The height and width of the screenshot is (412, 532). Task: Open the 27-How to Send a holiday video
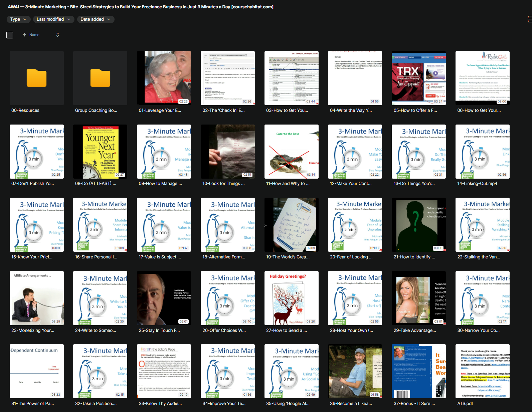pyautogui.click(x=291, y=298)
